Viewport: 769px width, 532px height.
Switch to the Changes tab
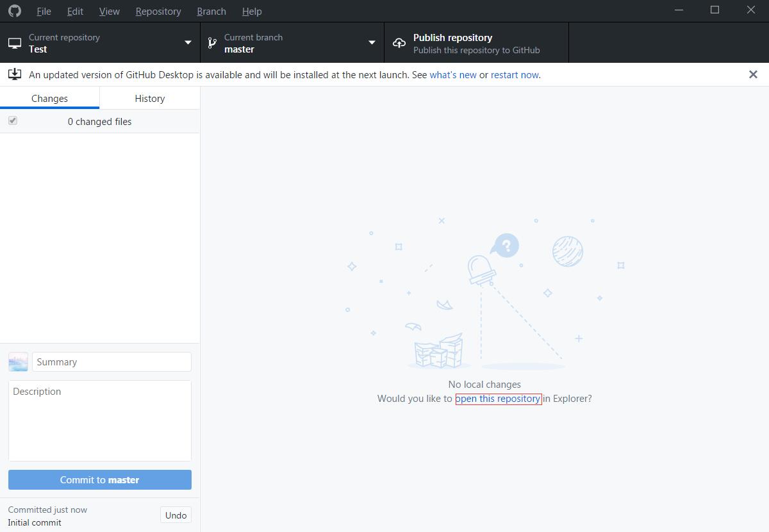pos(49,98)
